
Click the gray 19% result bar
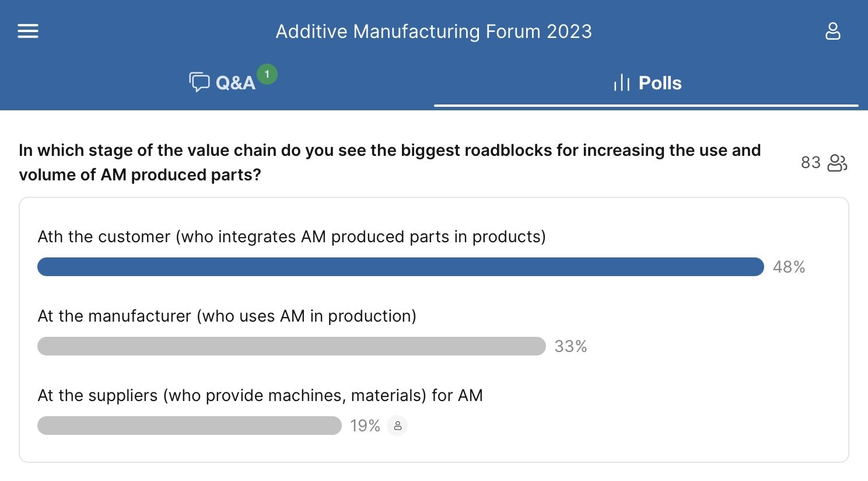(x=189, y=426)
